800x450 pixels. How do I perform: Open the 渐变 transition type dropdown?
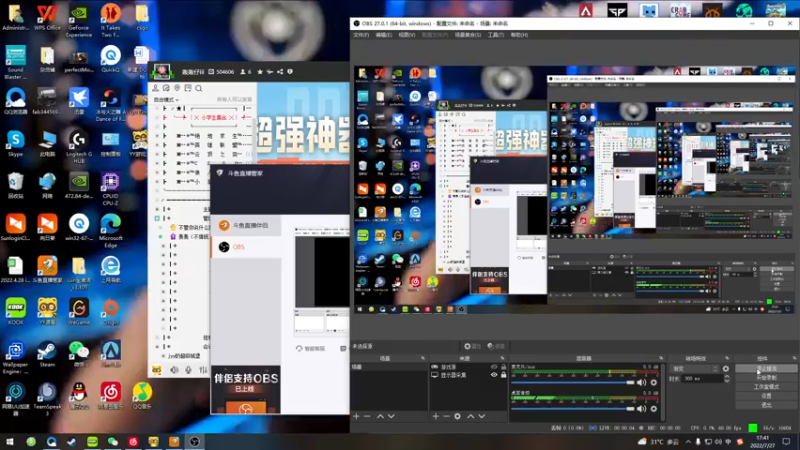coord(695,368)
